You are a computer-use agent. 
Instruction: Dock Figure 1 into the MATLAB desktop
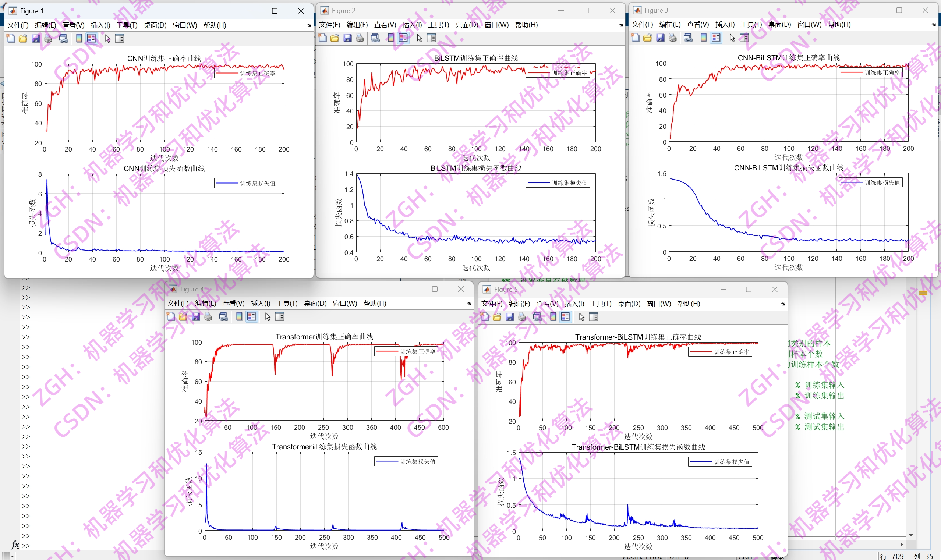(x=308, y=25)
